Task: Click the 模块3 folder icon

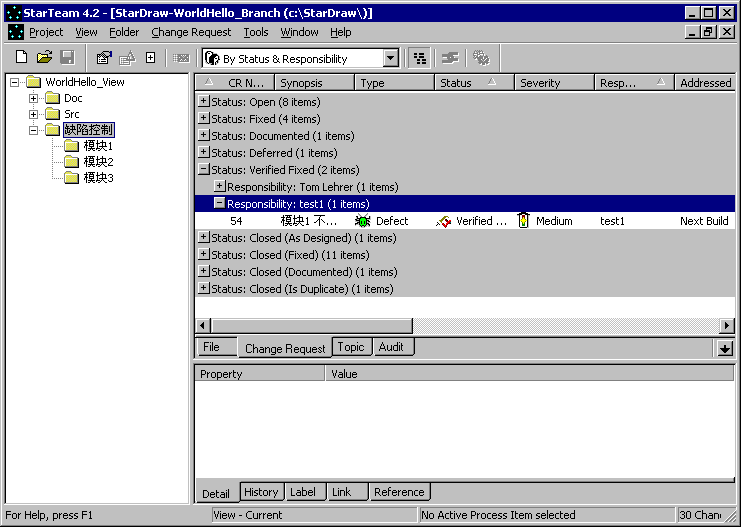Action: (x=71, y=178)
